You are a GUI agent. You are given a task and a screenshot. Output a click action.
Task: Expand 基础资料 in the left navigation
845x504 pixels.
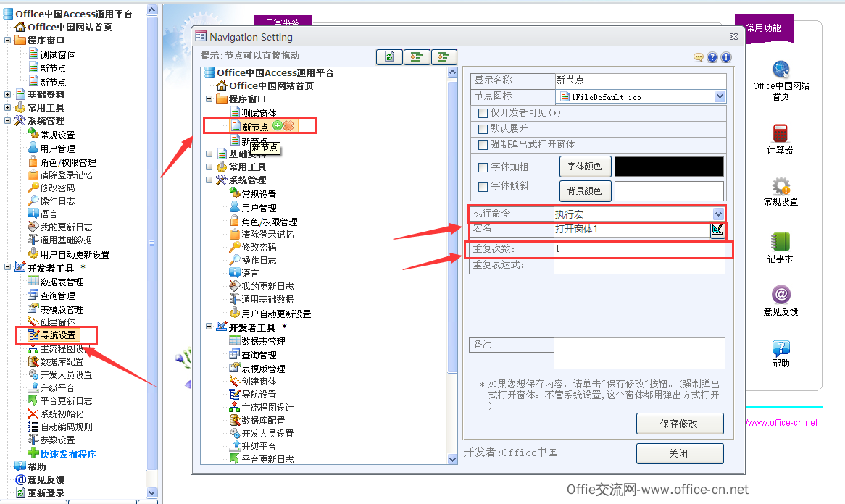7,94
